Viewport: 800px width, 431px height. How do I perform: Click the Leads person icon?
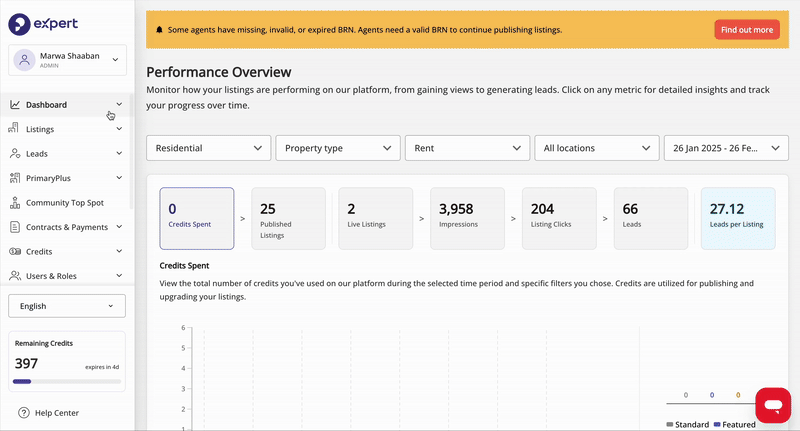tap(15, 153)
